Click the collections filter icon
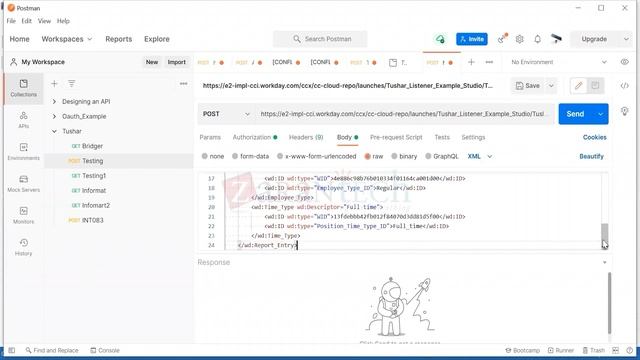 pyautogui.click(x=71, y=84)
